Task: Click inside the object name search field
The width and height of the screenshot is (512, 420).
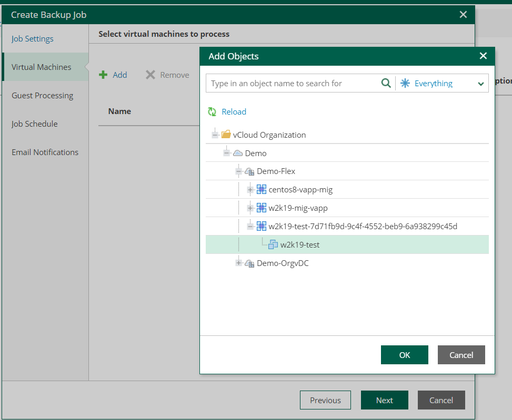Action: (x=289, y=83)
